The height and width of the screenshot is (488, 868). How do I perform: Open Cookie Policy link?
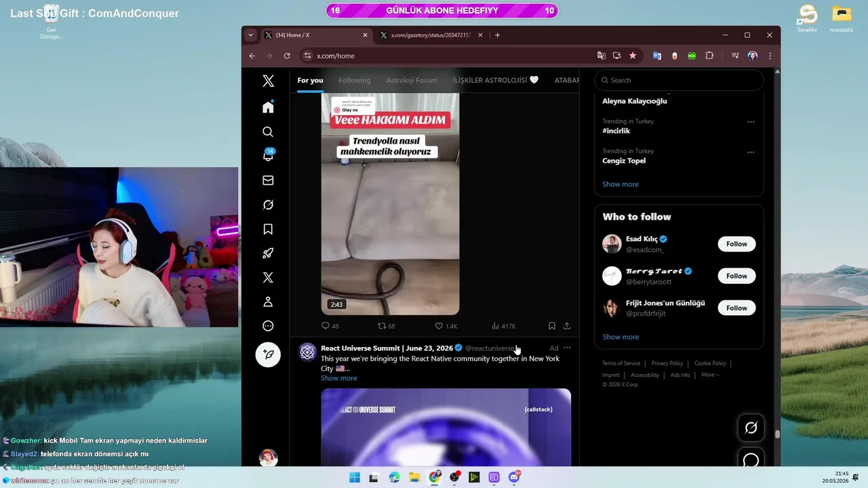710,363
